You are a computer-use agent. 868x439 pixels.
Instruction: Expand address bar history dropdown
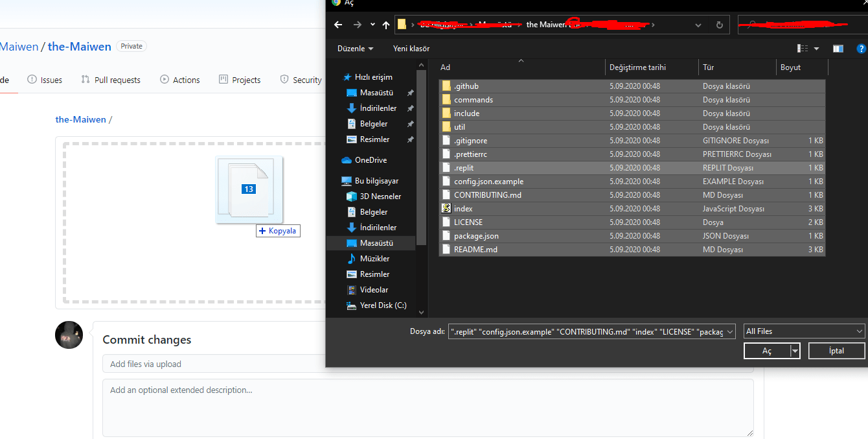click(x=698, y=25)
